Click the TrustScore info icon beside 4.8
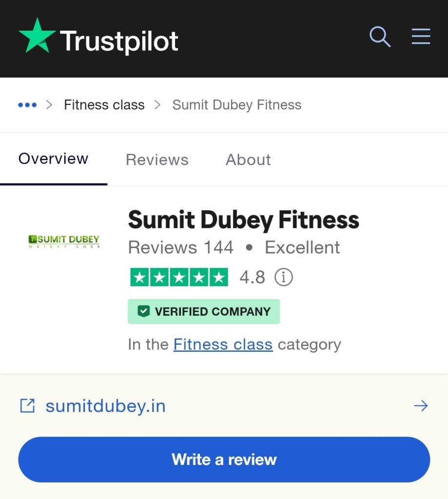Viewport: 448px width, 499px height. (283, 277)
